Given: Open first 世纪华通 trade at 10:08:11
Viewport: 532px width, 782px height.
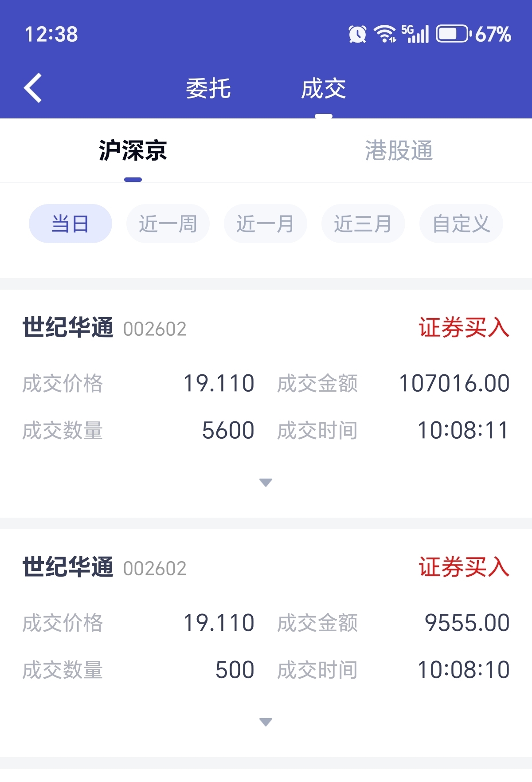Looking at the screenshot, I should point(266,403).
